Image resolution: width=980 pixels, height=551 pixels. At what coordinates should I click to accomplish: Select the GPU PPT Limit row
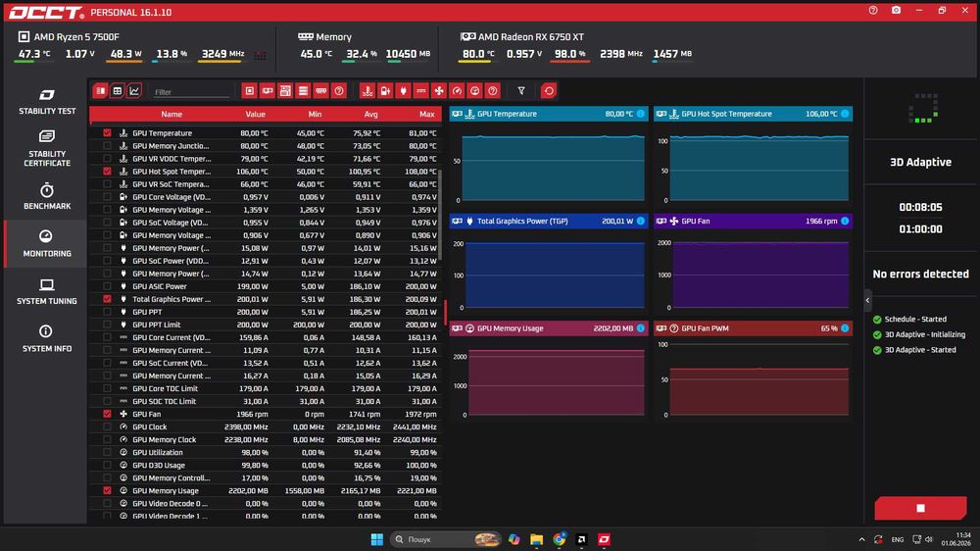(x=266, y=325)
